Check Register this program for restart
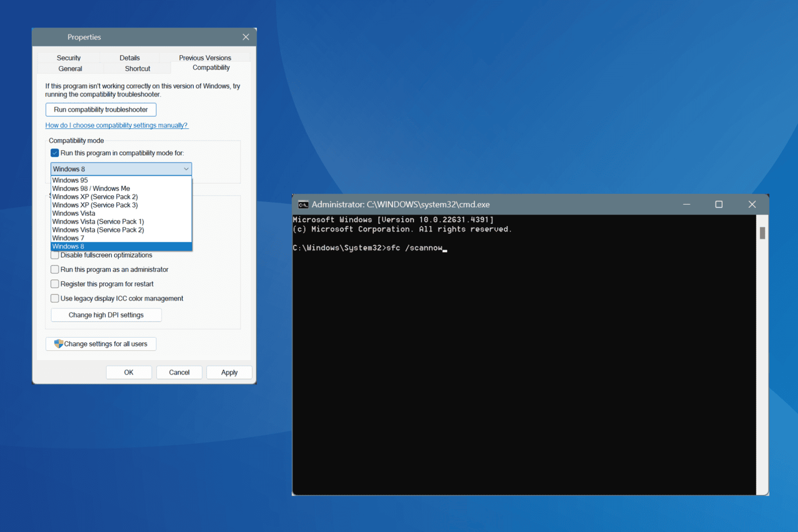This screenshot has width=798, height=532. click(55, 284)
